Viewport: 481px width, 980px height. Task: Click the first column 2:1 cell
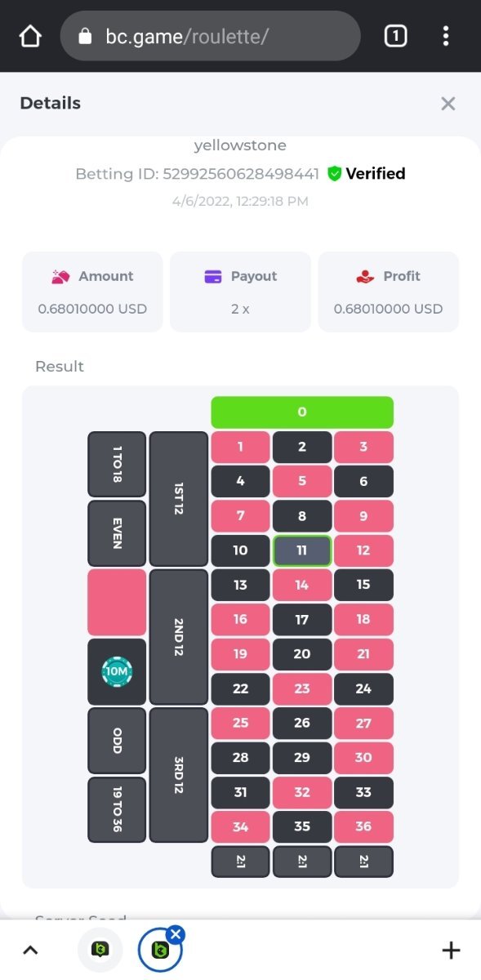click(x=240, y=862)
